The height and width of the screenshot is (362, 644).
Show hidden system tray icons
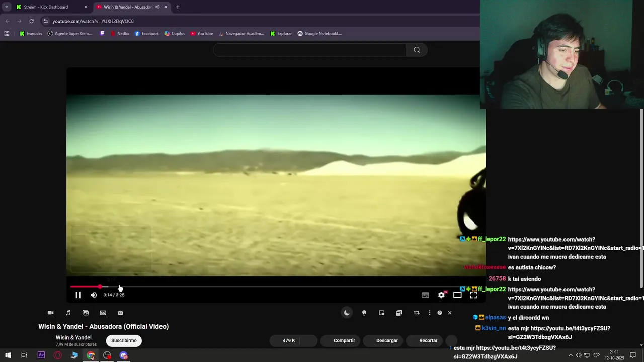pos(570,355)
